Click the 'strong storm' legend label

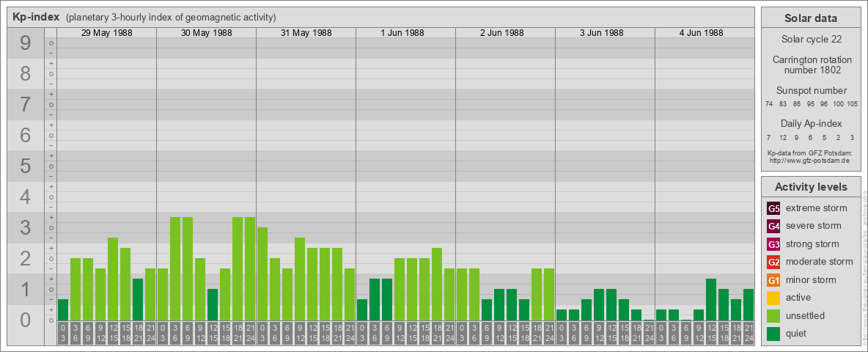pyautogui.click(x=812, y=244)
